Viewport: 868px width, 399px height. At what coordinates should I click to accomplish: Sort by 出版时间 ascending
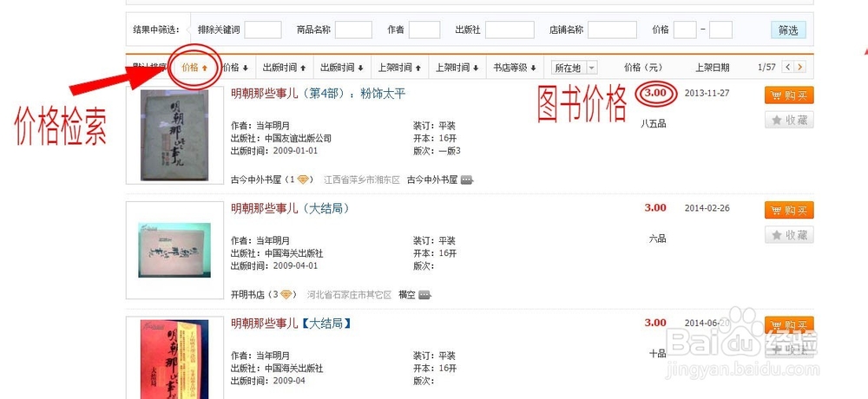[285, 68]
